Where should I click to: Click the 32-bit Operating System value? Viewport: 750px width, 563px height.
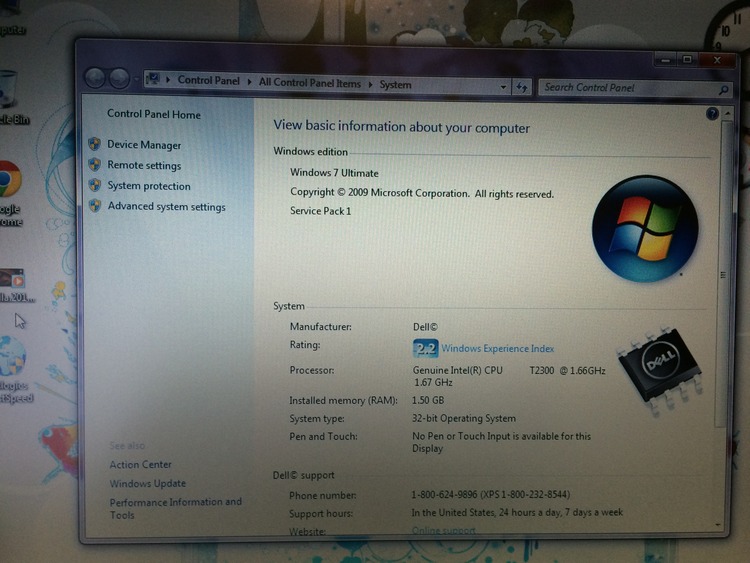click(x=463, y=419)
